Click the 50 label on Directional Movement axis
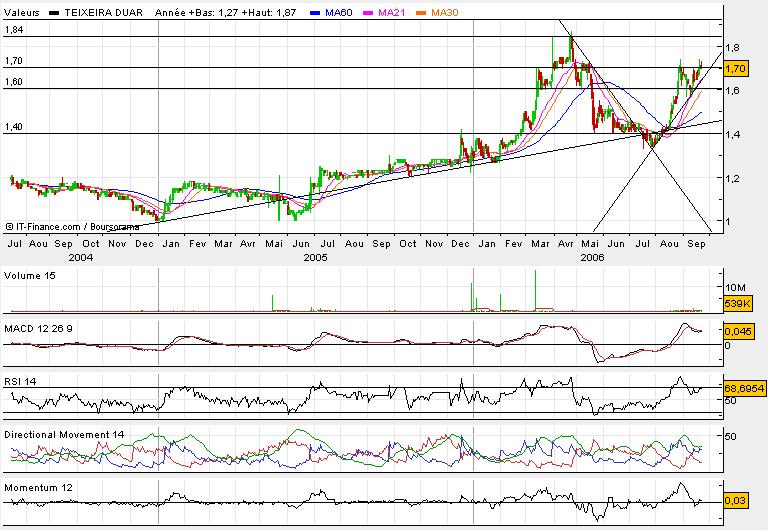The width and height of the screenshot is (768, 531). [x=731, y=436]
